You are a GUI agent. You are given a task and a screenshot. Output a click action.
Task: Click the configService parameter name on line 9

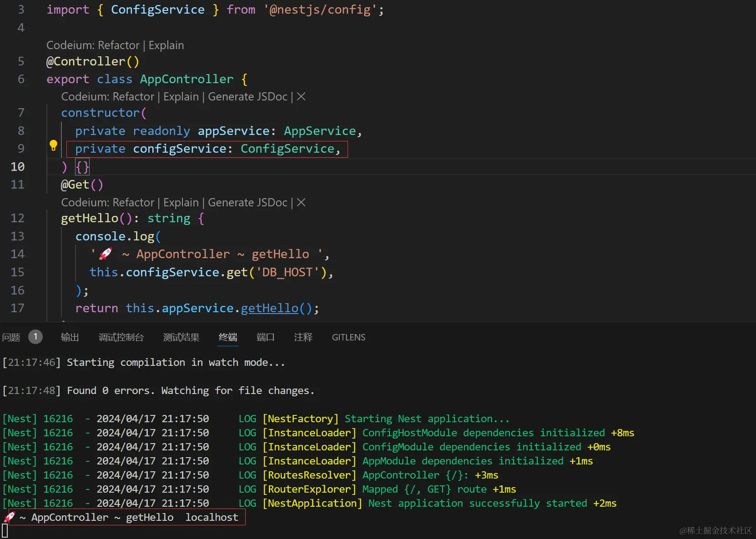[x=180, y=149]
